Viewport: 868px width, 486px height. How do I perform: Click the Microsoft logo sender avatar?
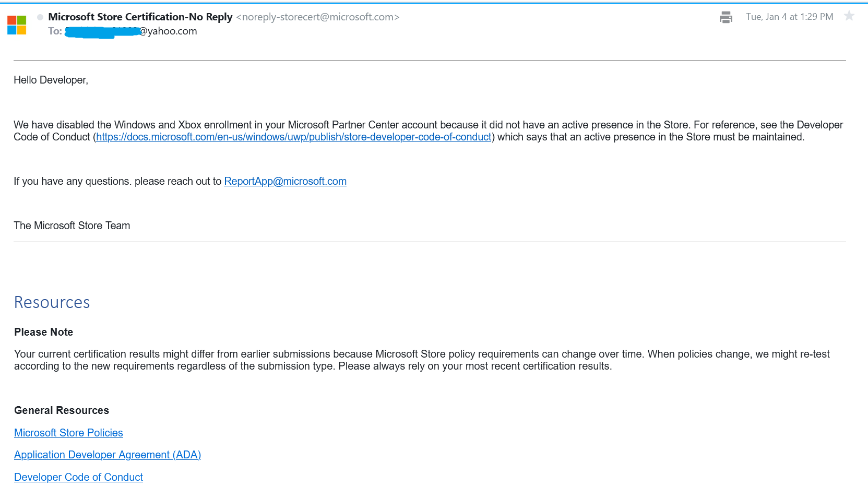click(x=17, y=25)
